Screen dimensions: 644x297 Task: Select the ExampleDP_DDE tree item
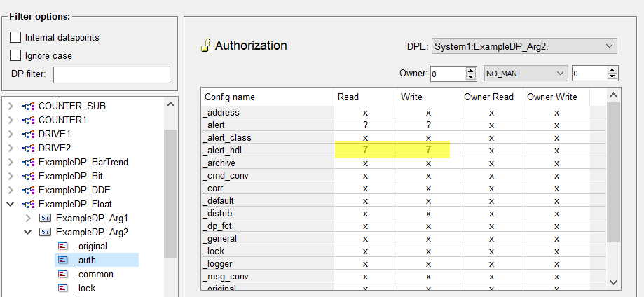(x=74, y=190)
